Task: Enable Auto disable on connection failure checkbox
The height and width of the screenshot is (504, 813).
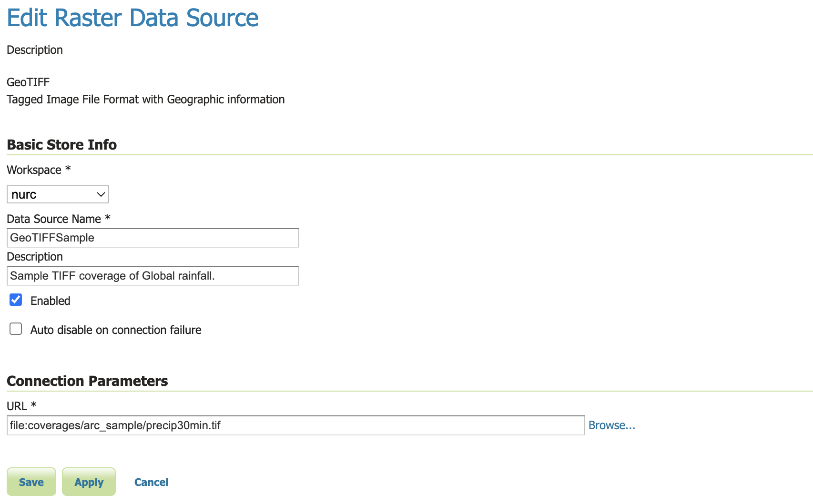Action: (16, 329)
